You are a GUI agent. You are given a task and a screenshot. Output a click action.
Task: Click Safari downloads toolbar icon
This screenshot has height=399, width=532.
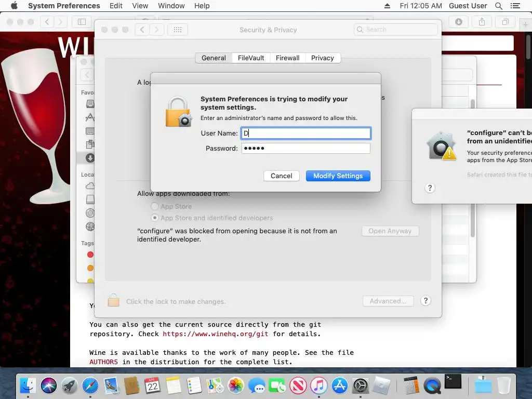click(x=458, y=22)
